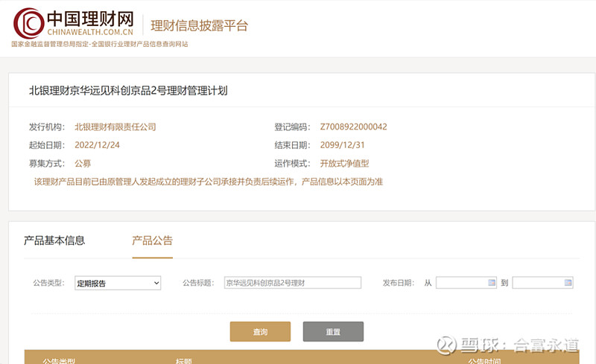Click registration code Z7008922000042
The image size is (596, 364).
pyautogui.click(x=353, y=127)
